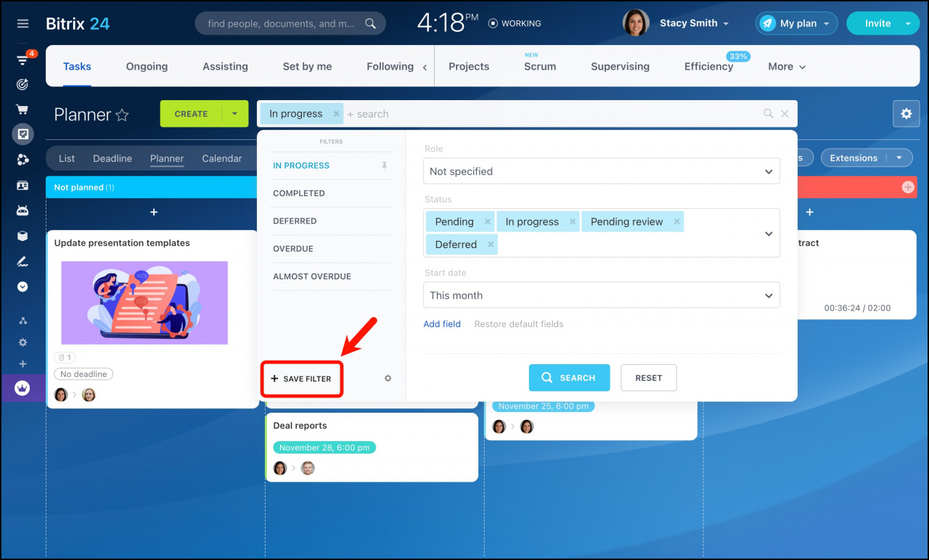Expand the sidebar down-chevron circle
Screen dimensions: 929x560
point(22,287)
